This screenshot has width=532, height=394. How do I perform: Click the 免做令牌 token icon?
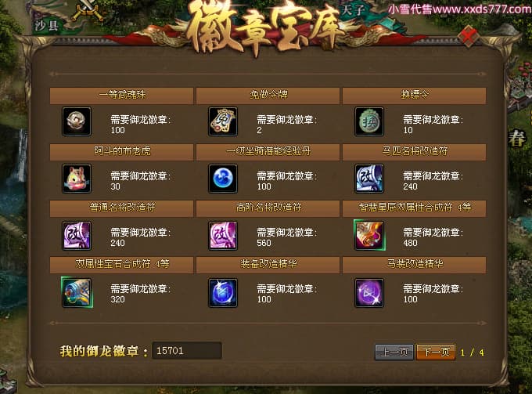click(x=223, y=121)
